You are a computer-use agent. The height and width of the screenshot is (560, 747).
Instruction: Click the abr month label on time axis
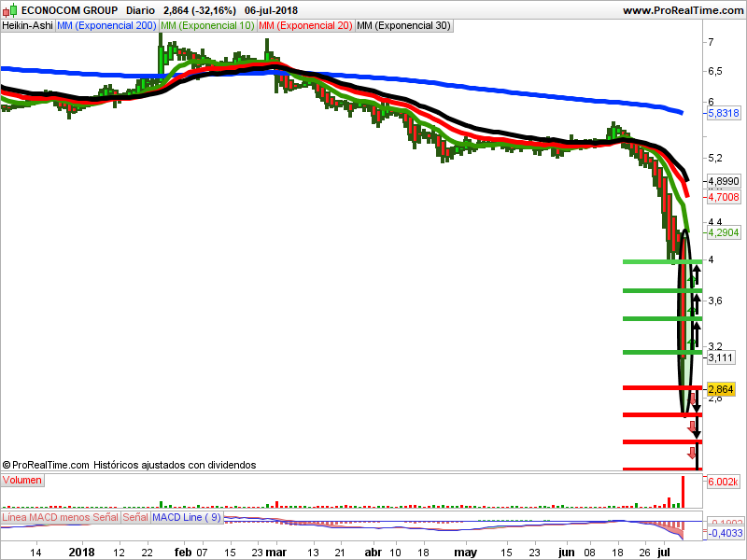[x=373, y=553]
